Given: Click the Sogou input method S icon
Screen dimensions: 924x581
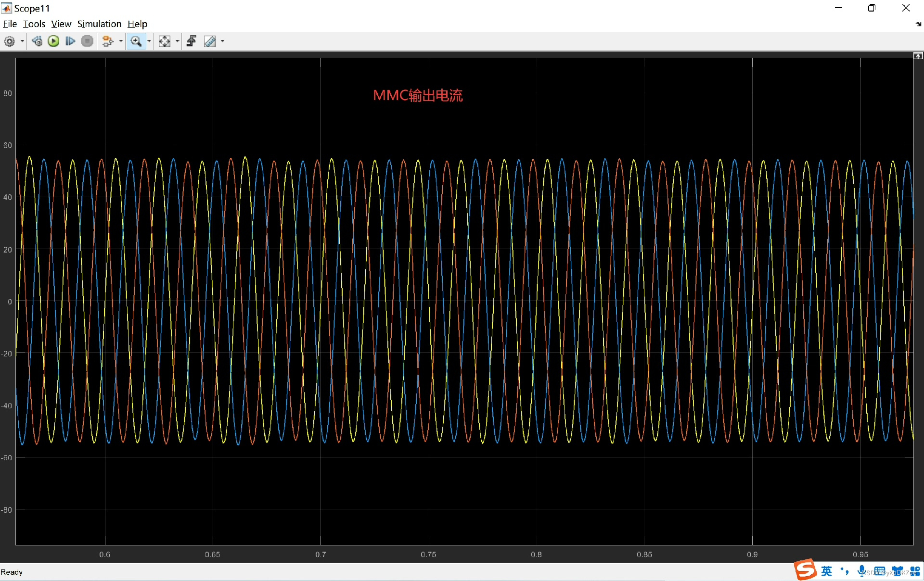Looking at the screenshot, I should (805, 570).
